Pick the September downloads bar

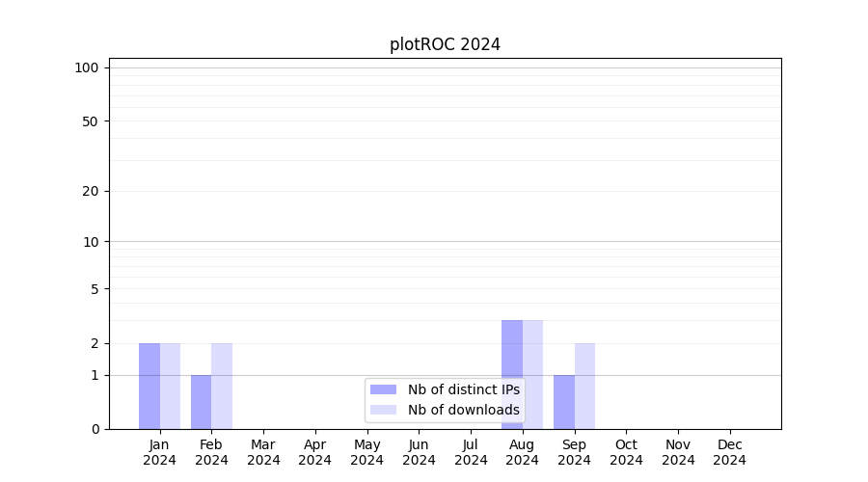pos(584,386)
